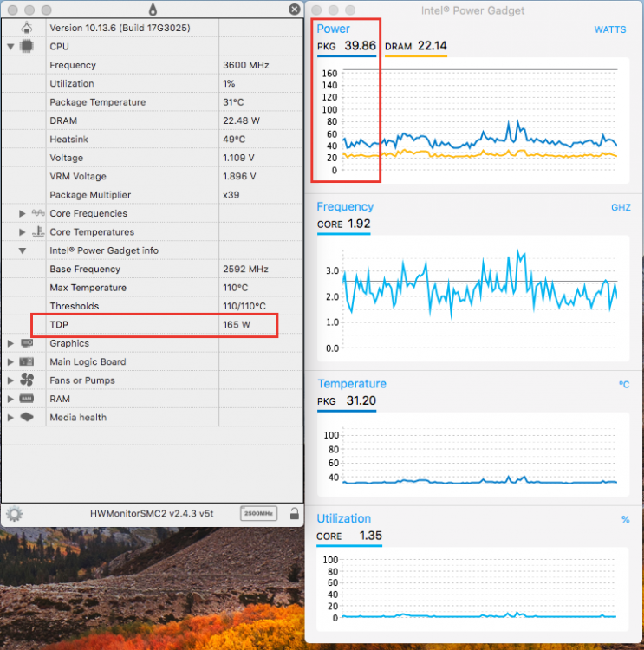
Task: Click DRAM 22.14 power reading
Action: pyautogui.click(x=415, y=46)
